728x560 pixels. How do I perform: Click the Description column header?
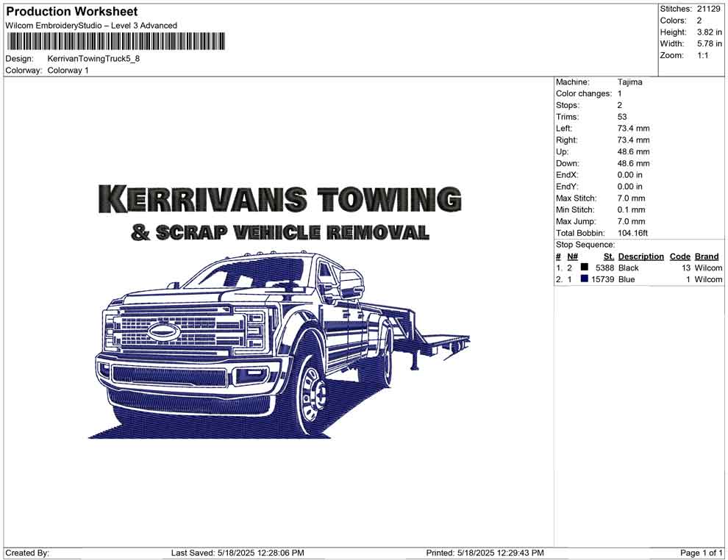[640, 256]
